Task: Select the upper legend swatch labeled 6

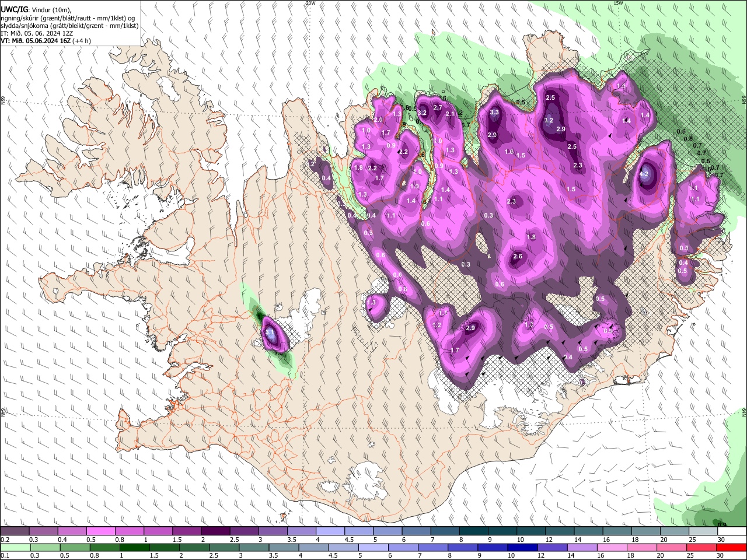Action: 416,531
